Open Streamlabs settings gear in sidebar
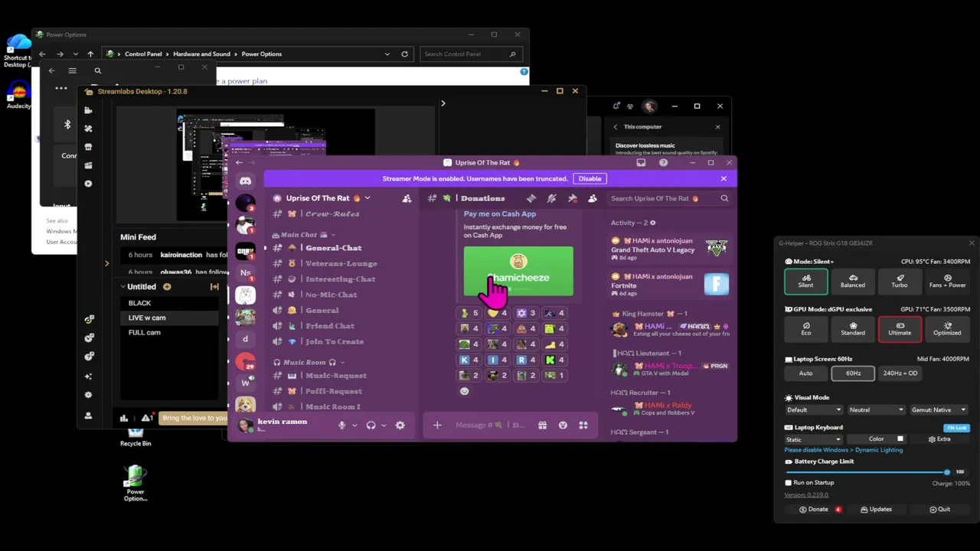The image size is (980, 551). [x=88, y=395]
